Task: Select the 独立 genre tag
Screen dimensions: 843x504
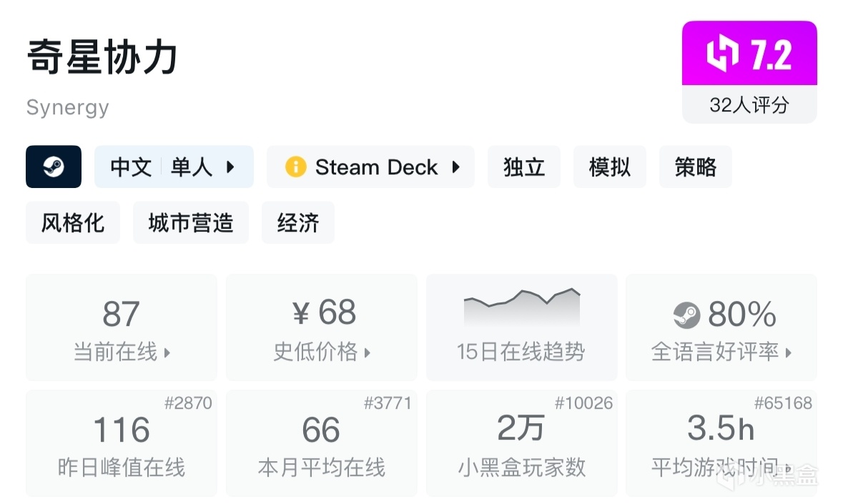Action: click(x=524, y=167)
